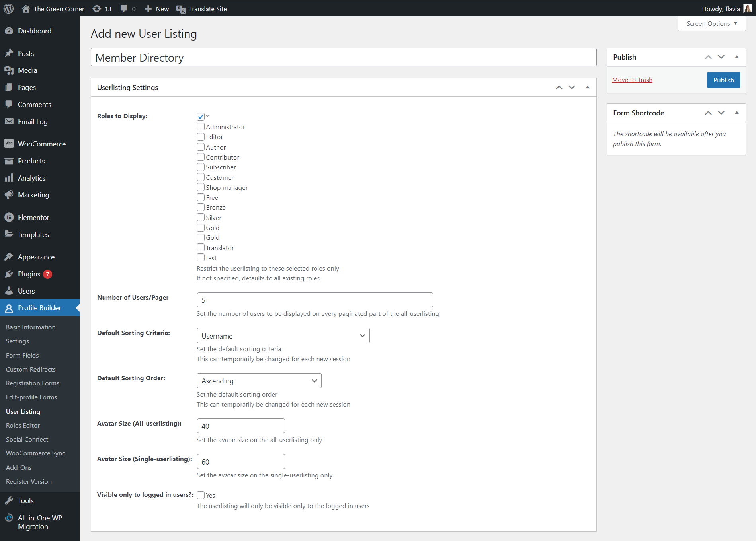Publish the Member Directory listing
The image size is (756, 541).
pyautogui.click(x=723, y=80)
